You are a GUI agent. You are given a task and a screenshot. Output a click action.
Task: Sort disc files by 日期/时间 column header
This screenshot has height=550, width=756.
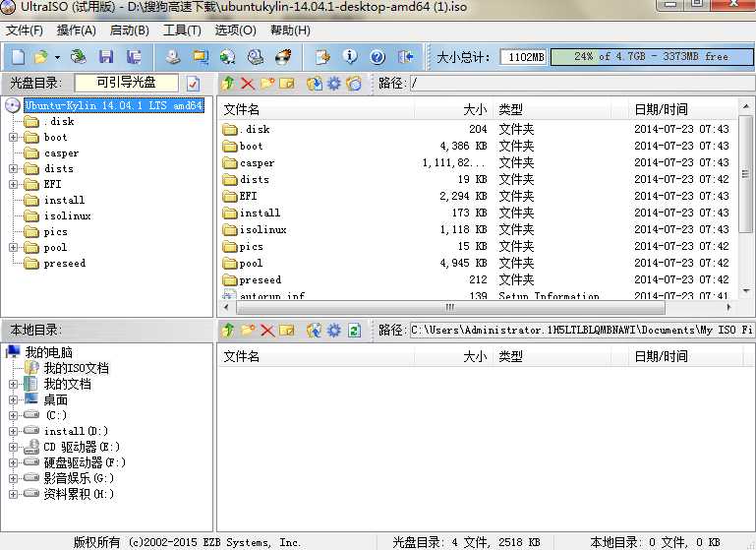pos(681,109)
